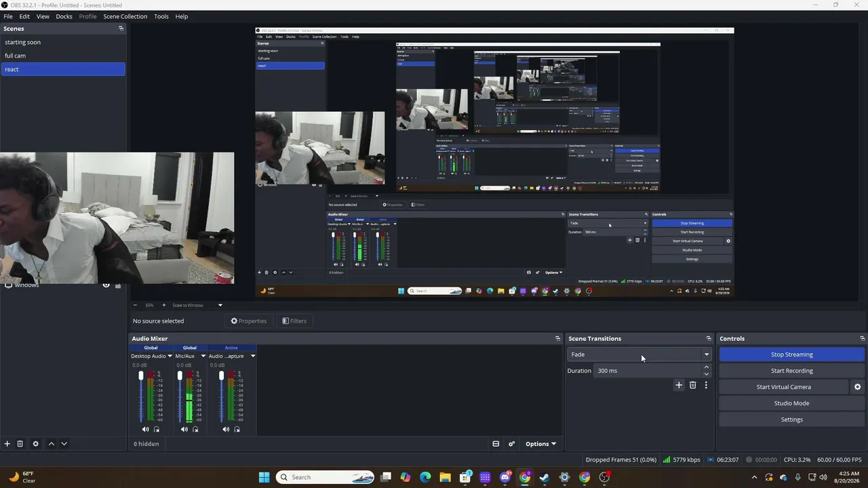This screenshot has height=488, width=868.
Task: Increase transition duration with up arrow
Action: point(706,367)
